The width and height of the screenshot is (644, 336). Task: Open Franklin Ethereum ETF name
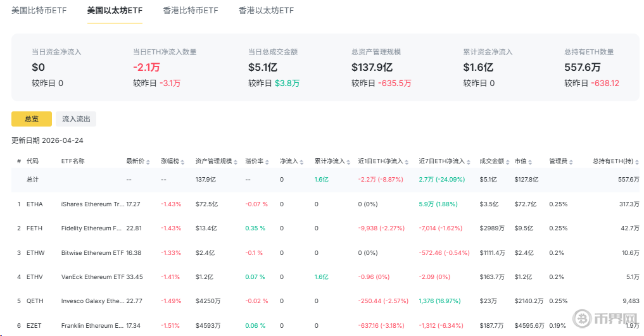92,325
